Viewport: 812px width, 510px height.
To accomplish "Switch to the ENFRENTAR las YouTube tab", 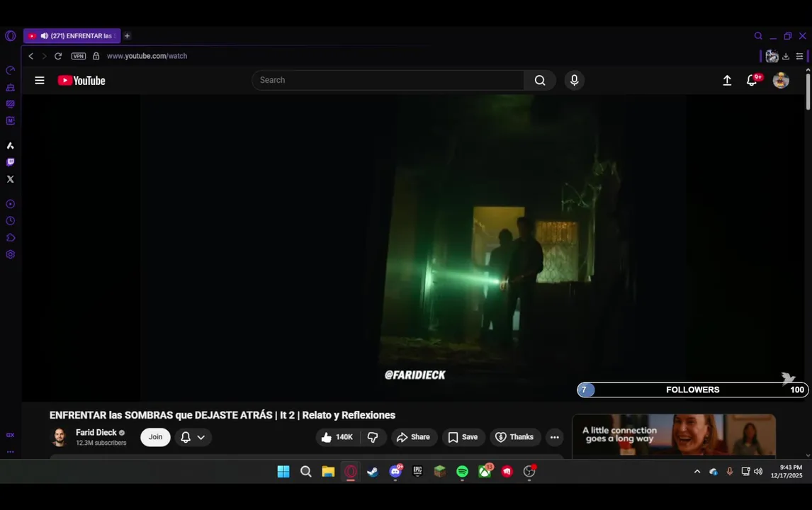I will [72, 35].
